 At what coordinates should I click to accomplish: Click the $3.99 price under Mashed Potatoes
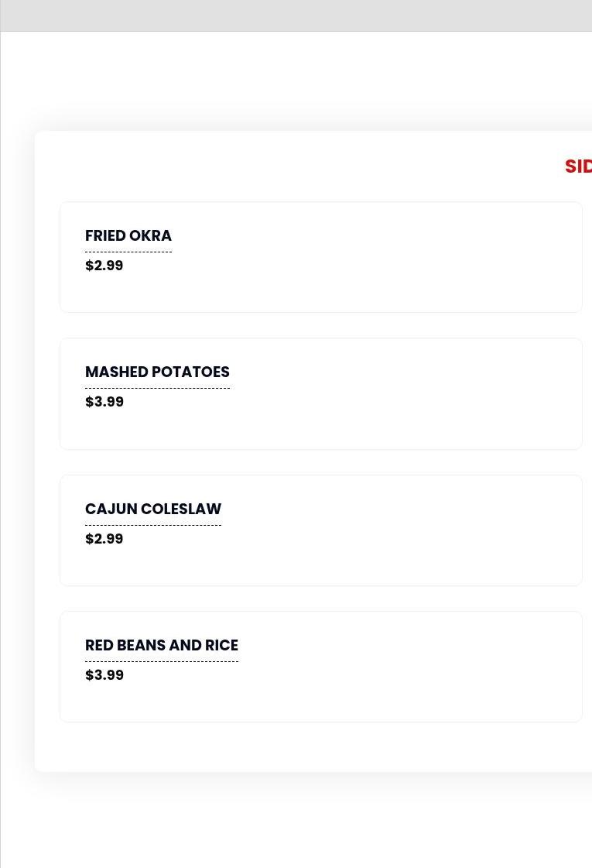pos(104,402)
